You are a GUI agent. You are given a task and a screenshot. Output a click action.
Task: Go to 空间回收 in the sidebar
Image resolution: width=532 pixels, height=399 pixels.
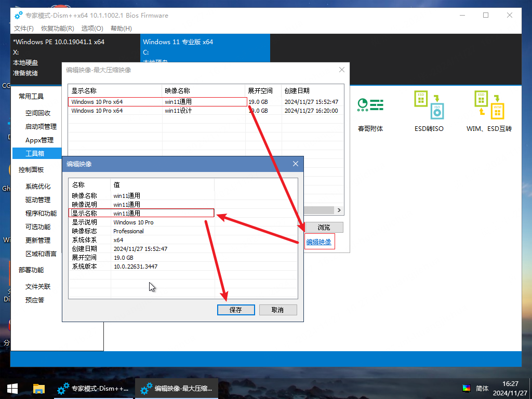[37, 113]
